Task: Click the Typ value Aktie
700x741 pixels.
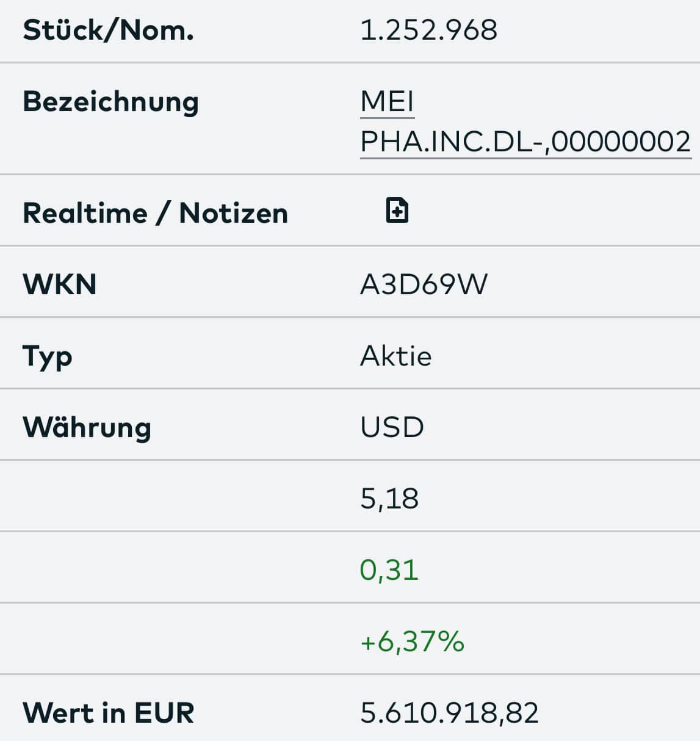Action: [396, 356]
